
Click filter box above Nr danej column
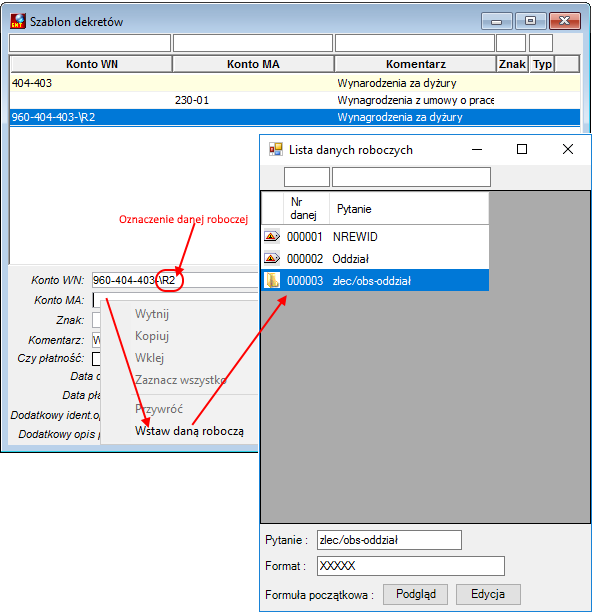point(307,177)
